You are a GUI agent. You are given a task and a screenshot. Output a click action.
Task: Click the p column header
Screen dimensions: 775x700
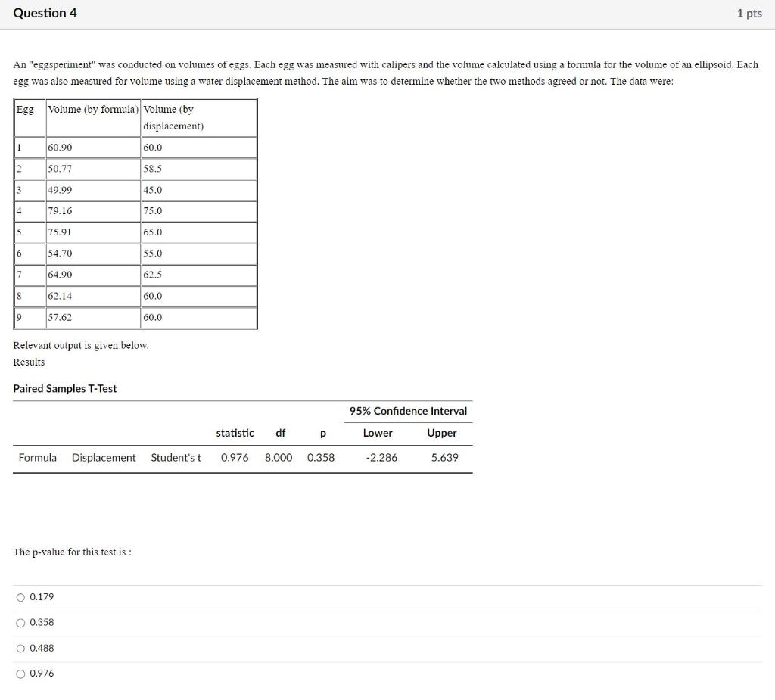pos(322,434)
